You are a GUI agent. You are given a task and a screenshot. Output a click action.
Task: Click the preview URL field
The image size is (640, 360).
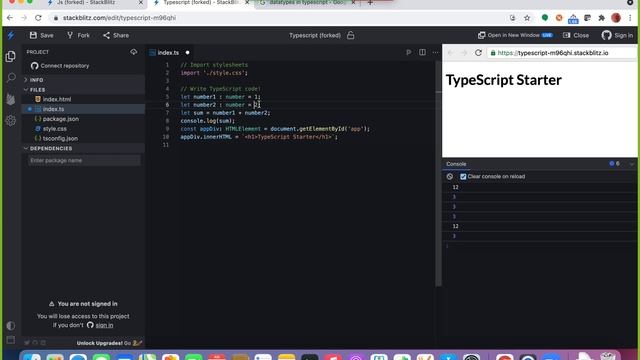[562, 53]
